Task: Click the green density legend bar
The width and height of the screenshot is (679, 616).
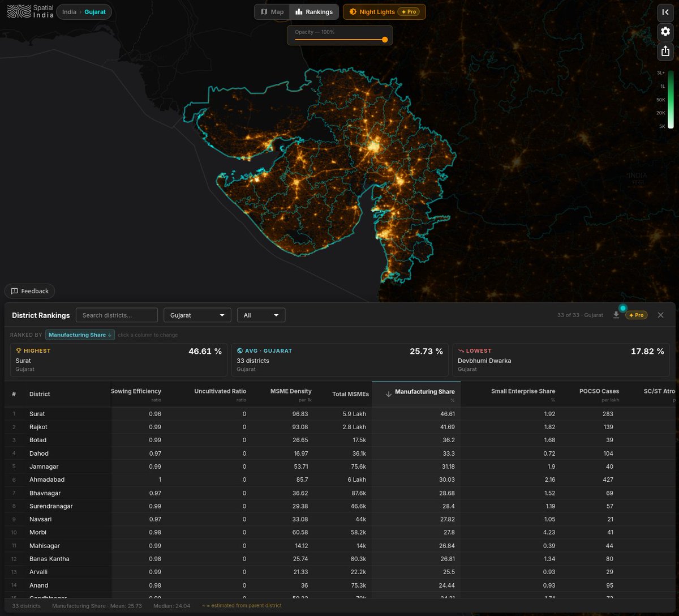Action: click(x=671, y=100)
